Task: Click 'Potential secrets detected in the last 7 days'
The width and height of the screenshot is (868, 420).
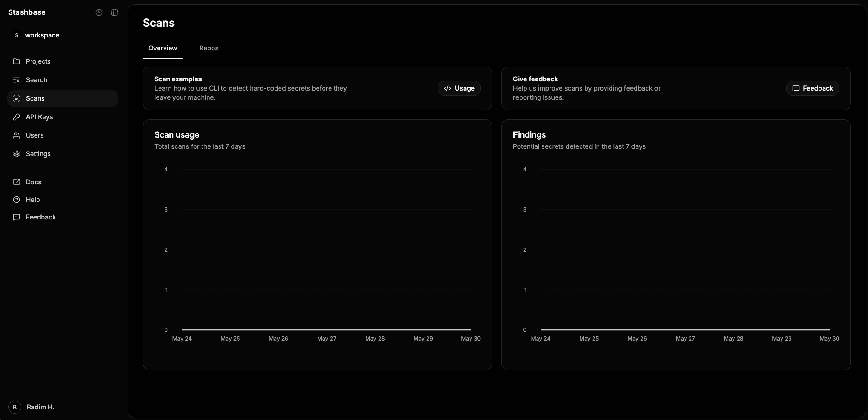Action: pyautogui.click(x=579, y=146)
